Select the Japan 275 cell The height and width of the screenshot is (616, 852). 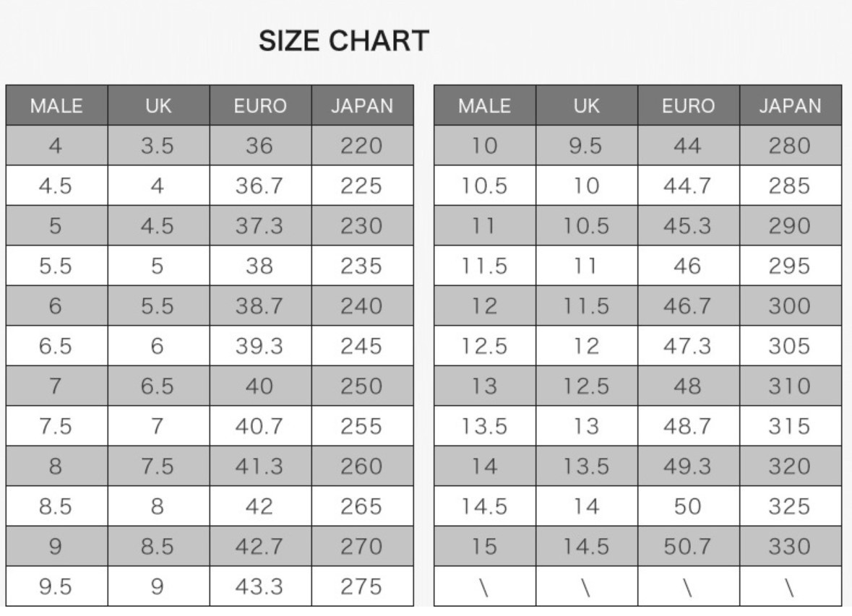point(361,586)
